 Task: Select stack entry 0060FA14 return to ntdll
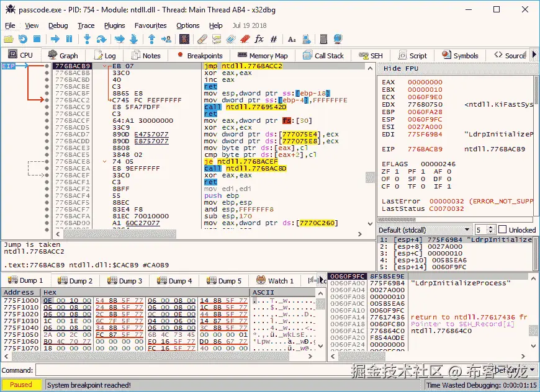coord(429,317)
